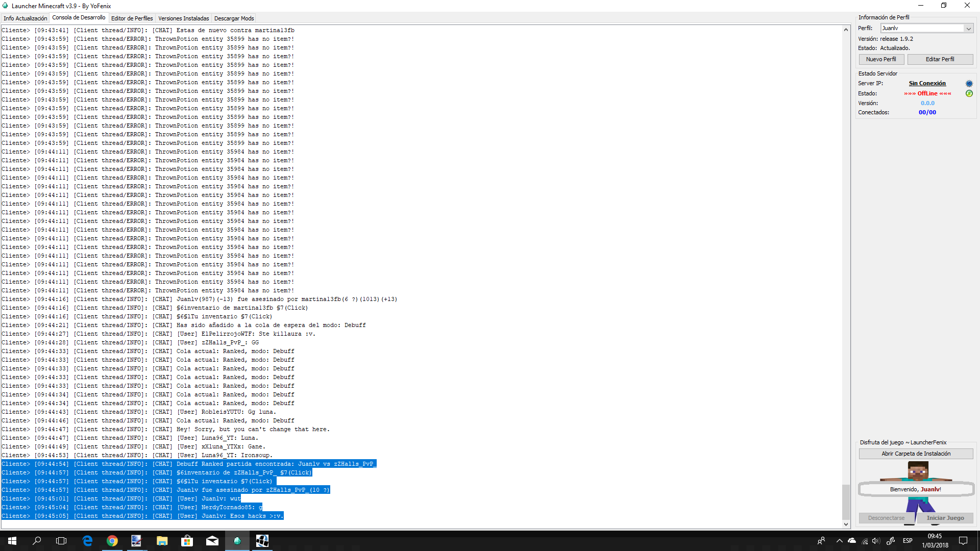Click 'Estado: Actualizado.' text
Screen dimensions: 980x551
pos(884,48)
